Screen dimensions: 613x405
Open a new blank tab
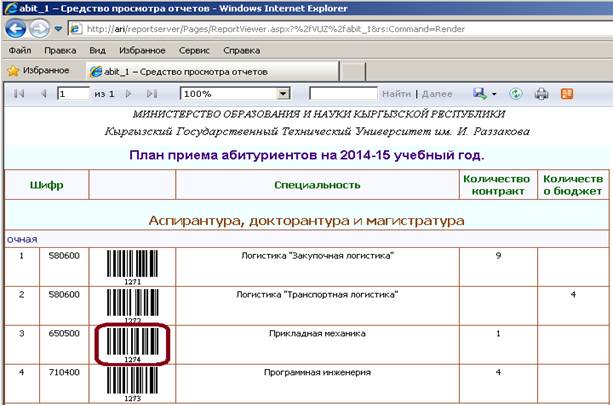(x=353, y=72)
